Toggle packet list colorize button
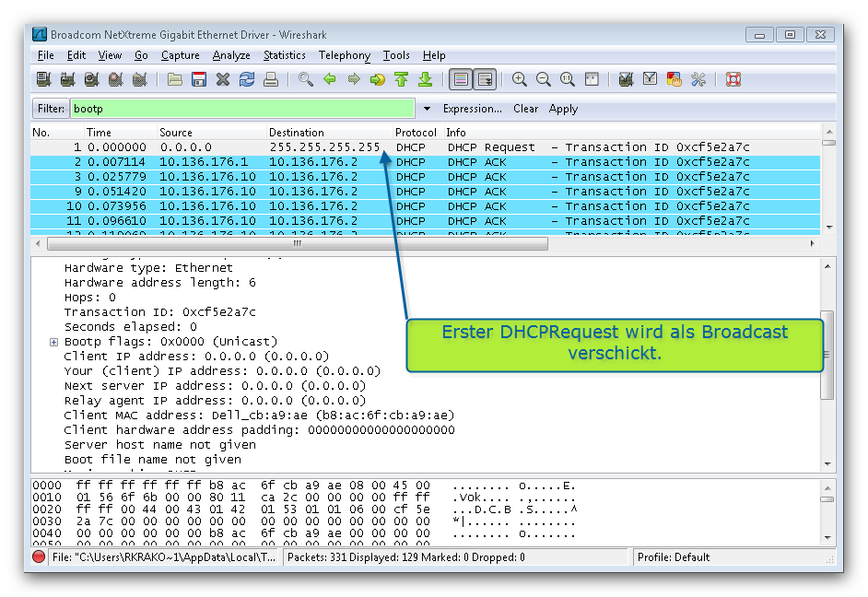The image size is (868, 597). click(461, 79)
